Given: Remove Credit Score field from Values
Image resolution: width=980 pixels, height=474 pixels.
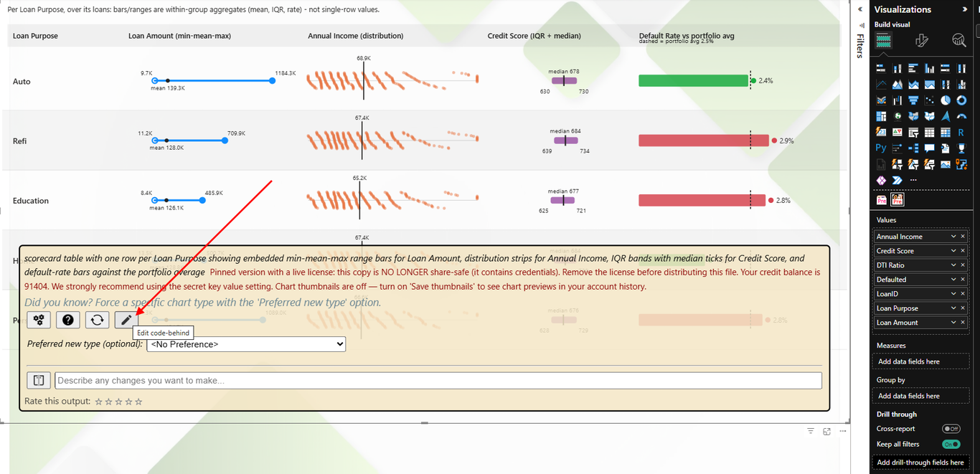Looking at the screenshot, I should (963, 251).
